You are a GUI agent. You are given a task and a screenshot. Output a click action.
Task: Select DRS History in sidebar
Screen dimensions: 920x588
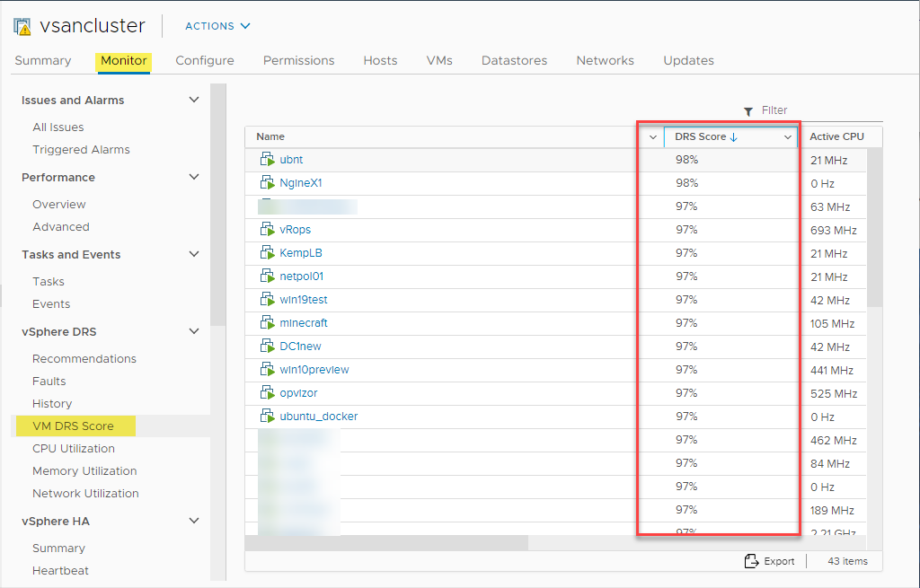coord(51,403)
